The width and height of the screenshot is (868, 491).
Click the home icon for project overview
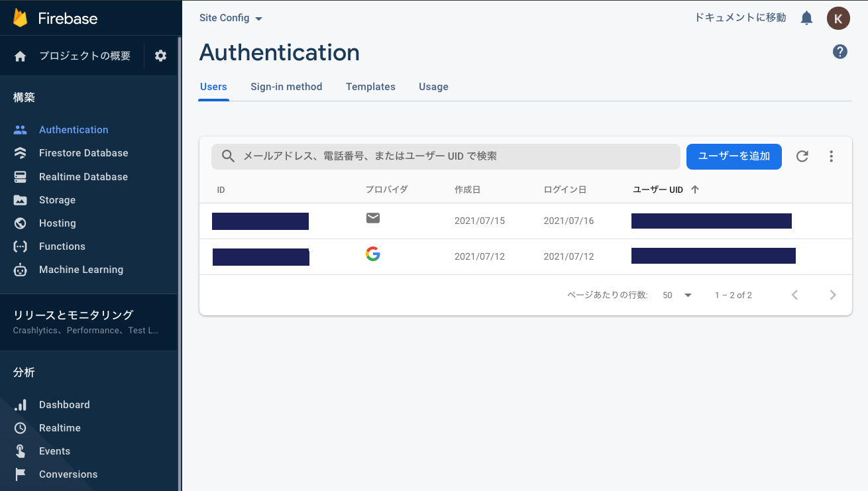(x=21, y=56)
